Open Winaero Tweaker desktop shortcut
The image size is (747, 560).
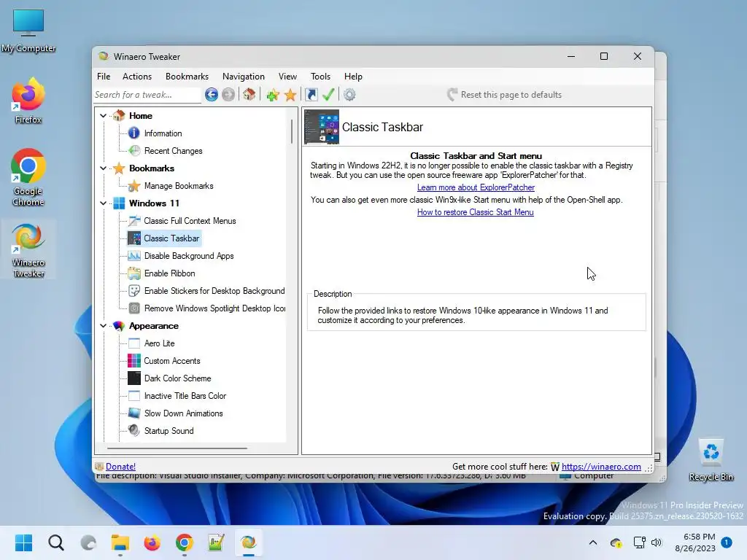[28, 249]
